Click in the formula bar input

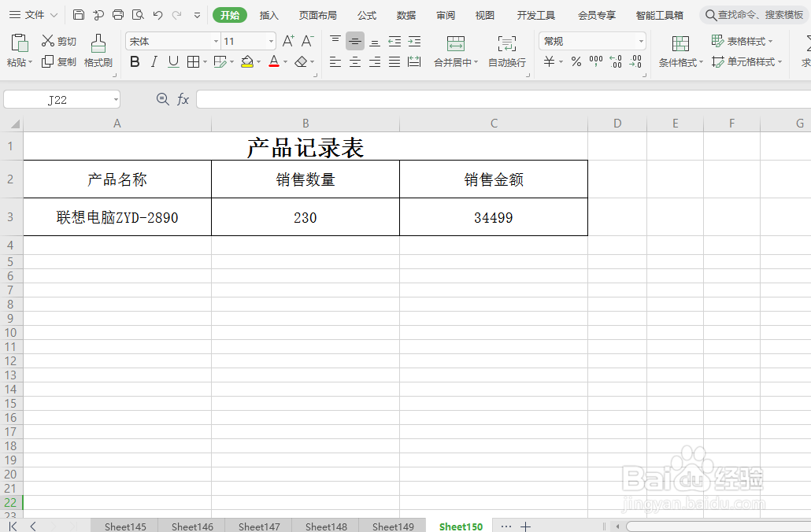[504, 99]
